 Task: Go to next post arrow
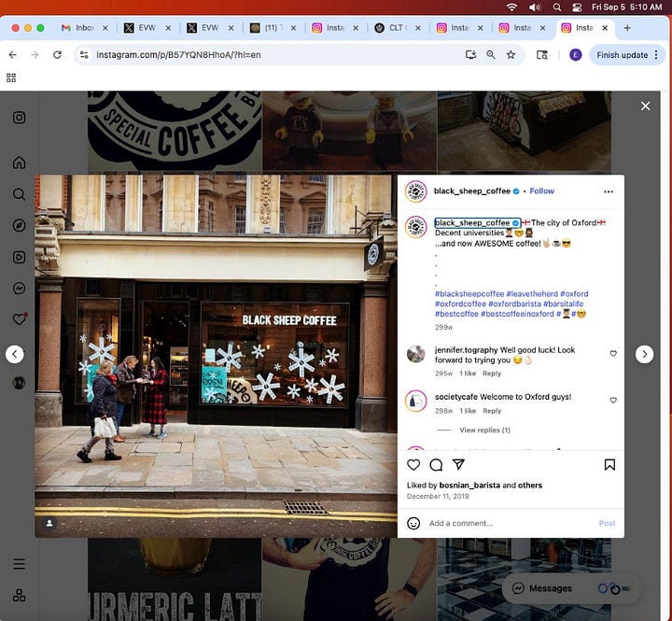coord(644,354)
